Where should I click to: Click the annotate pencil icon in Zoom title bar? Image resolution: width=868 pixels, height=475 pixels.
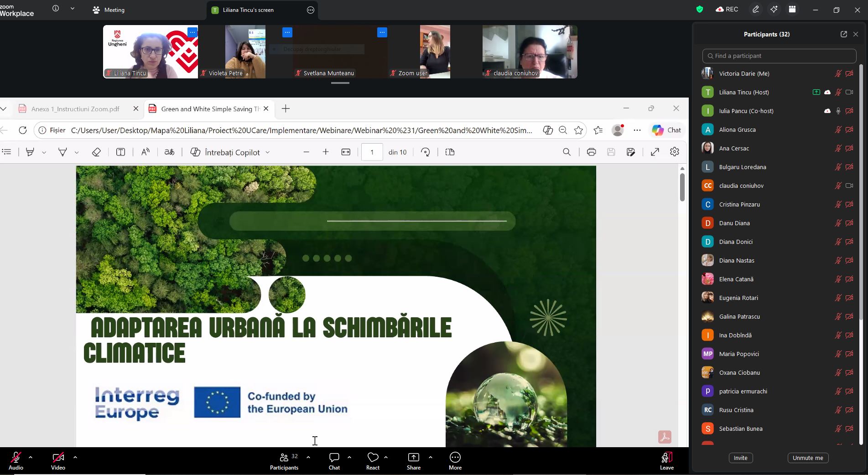(756, 10)
